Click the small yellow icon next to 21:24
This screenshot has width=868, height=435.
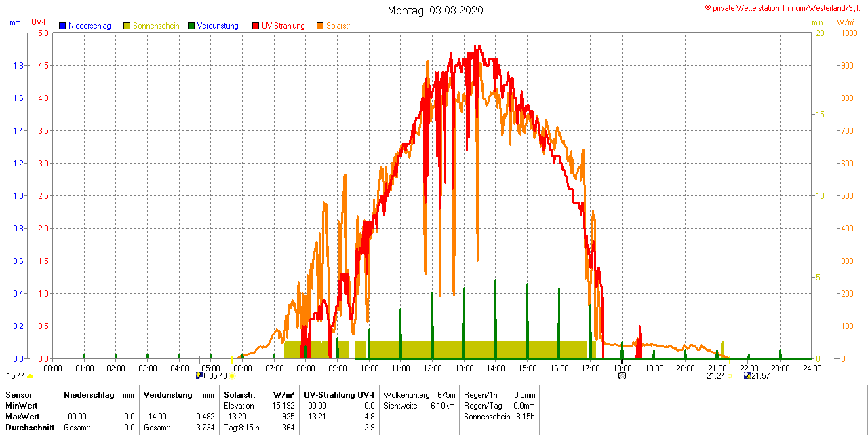coord(730,375)
